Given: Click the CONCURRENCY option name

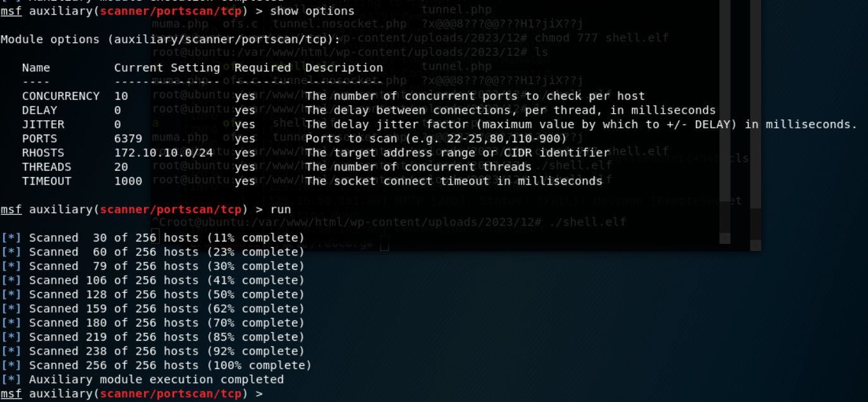Looking at the screenshot, I should tap(61, 96).
